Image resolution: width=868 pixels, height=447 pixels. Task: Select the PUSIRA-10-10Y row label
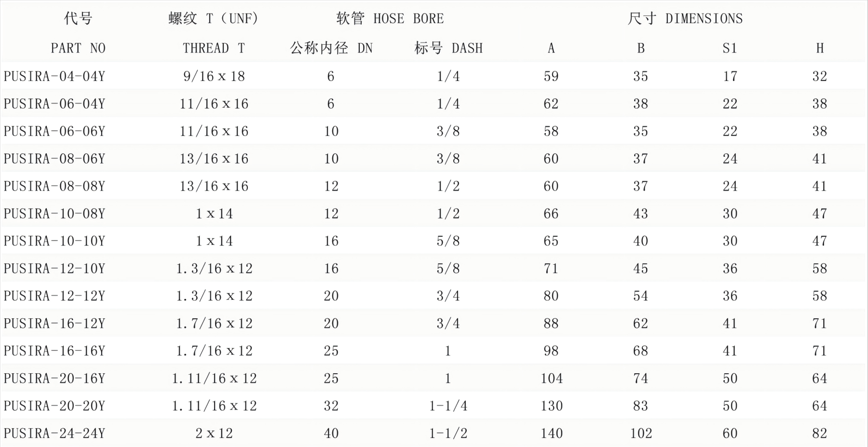pos(54,241)
